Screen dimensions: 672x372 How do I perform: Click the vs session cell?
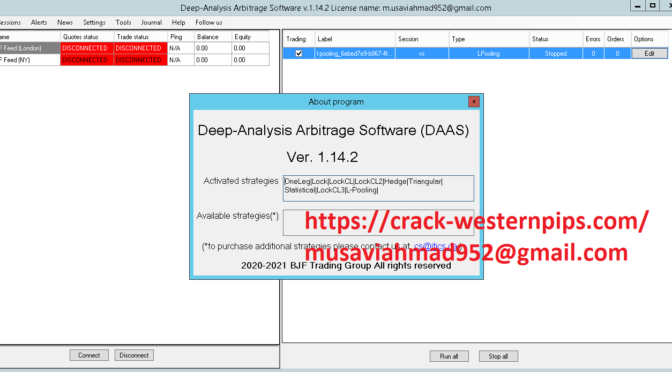click(x=422, y=54)
